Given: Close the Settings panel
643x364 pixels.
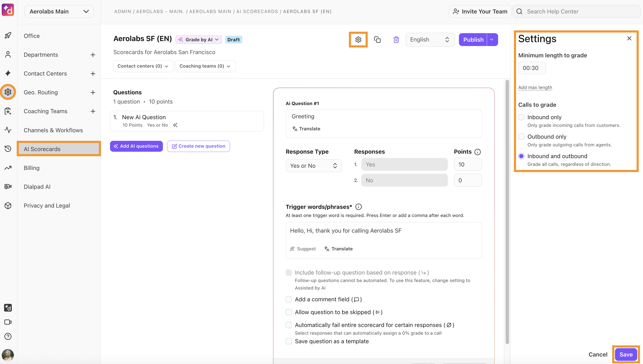Looking at the screenshot, I should click(629, 38).
